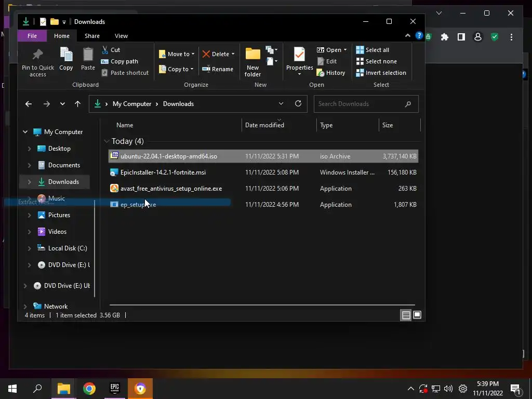Expand address bar history dropdown

click(x=281, y=103)
